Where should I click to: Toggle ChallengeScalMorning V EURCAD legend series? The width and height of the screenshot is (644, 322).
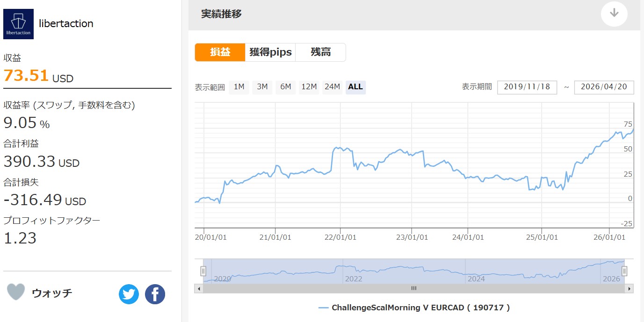pyautogui.click(x=414, y=308)
